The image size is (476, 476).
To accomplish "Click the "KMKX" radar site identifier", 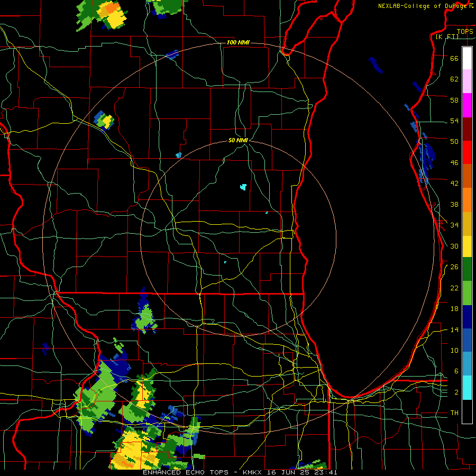I will (253, 472).
